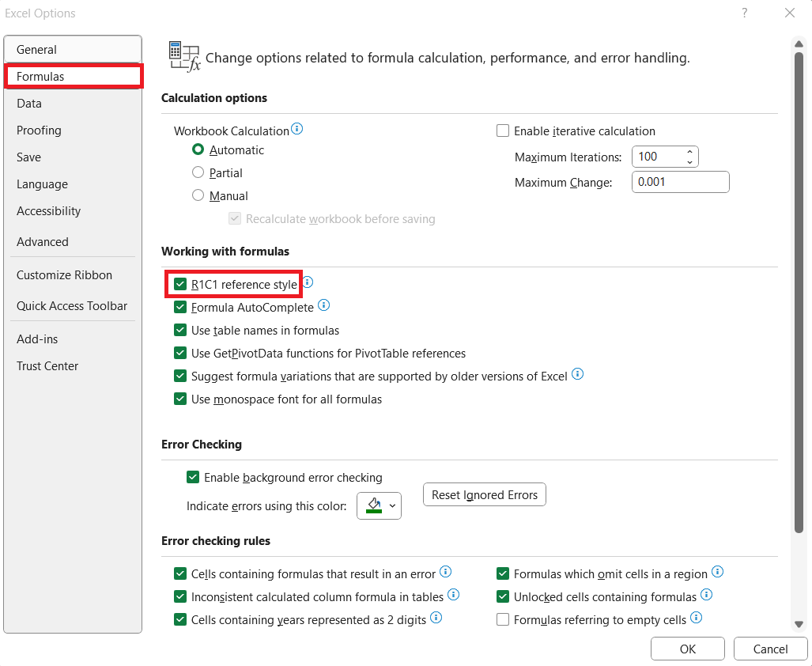This screenshot has height=666, width=812.
Task: Open the General options category
Action: pos(73,50)
